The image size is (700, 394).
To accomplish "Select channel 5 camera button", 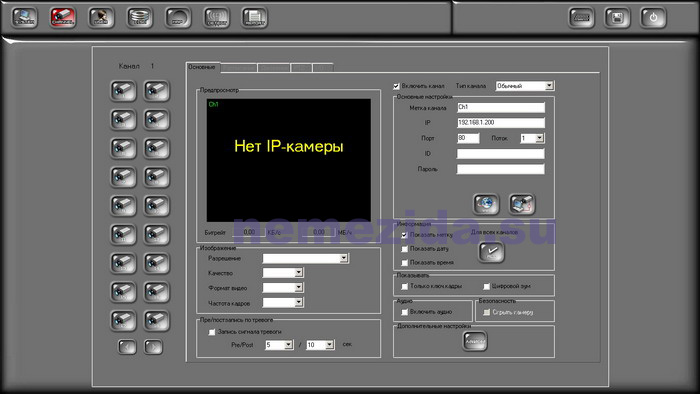I will [123, 148].
